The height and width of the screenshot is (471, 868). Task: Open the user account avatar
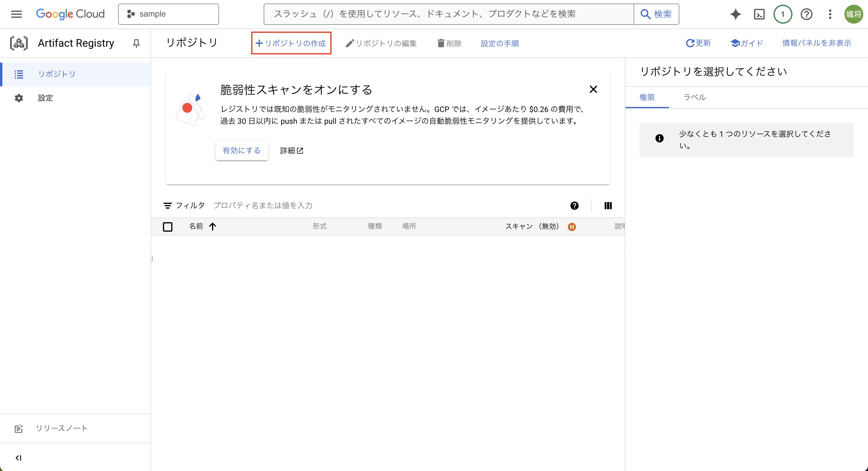854,14
